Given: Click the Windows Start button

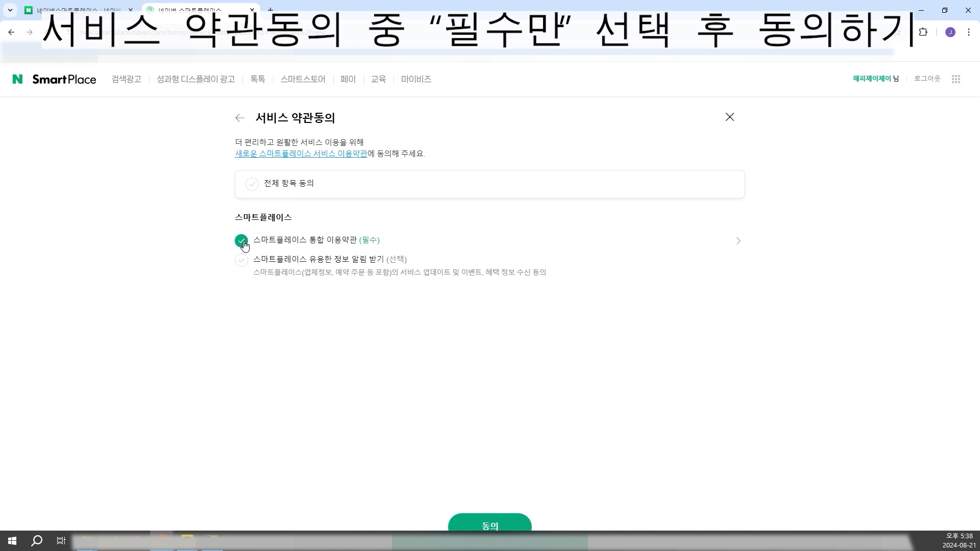Looking at the screenshot, I should pyautogui.click(x=12, y=541).
